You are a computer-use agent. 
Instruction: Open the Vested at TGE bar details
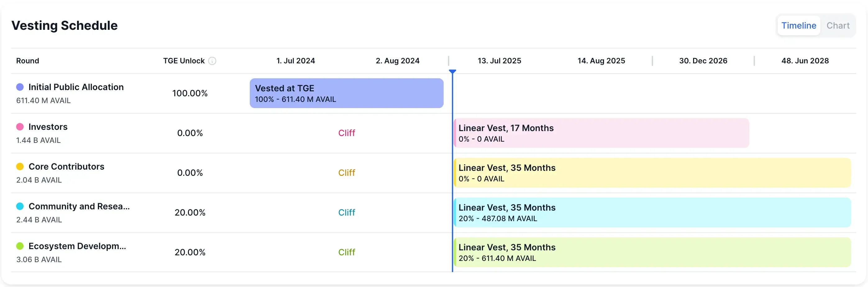point(346,93)
